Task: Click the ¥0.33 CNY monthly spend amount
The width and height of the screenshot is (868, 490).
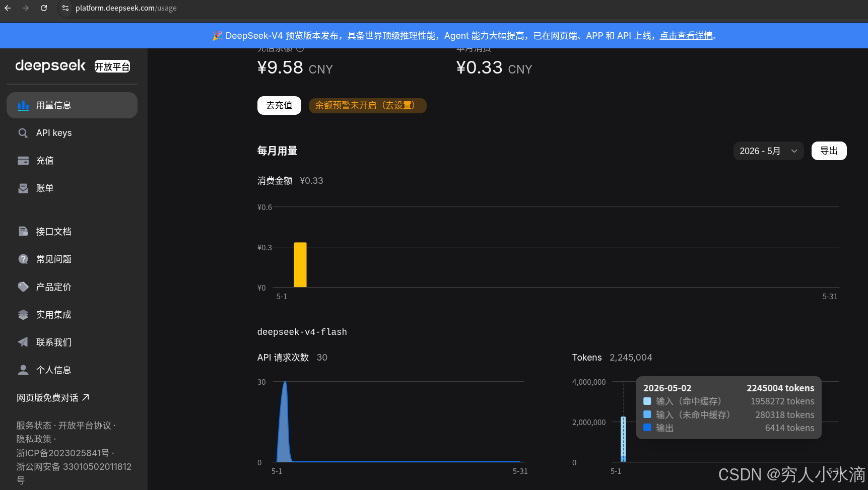Action: (x=494, y=68)
